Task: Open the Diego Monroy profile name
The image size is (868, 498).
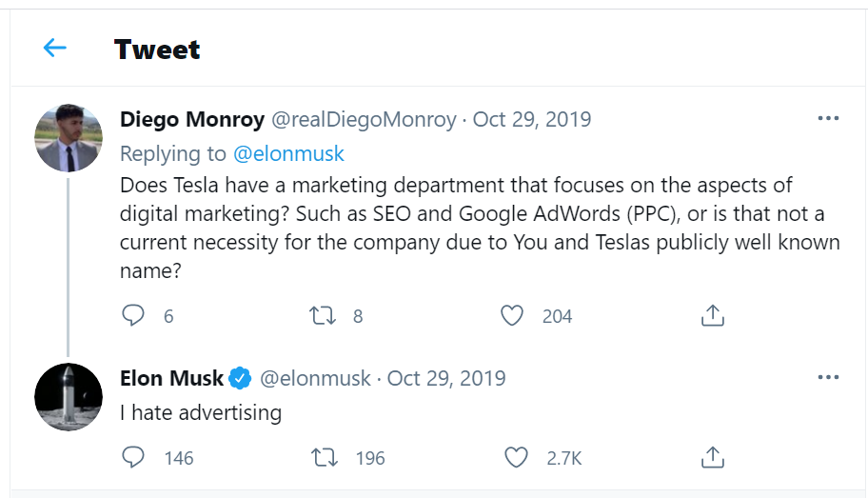Action: (x=192, y=119)
